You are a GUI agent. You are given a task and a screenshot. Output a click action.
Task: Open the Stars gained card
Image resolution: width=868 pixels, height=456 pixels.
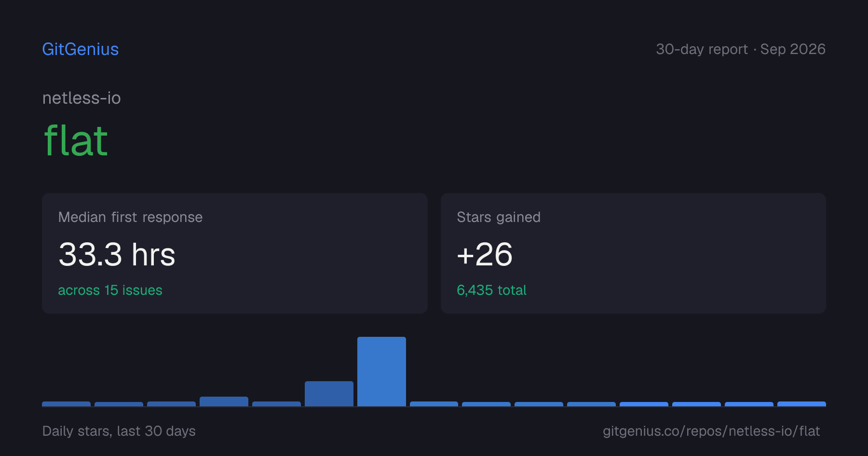(633, 253)
